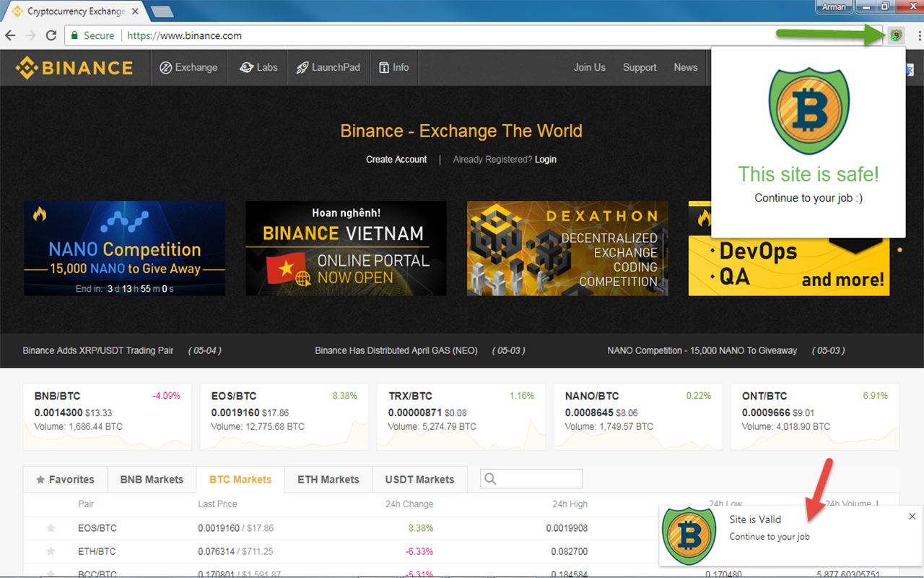This screenshot has height=578, width=924.
Task: Open the Exchange menu
Action: coord(188,67)
